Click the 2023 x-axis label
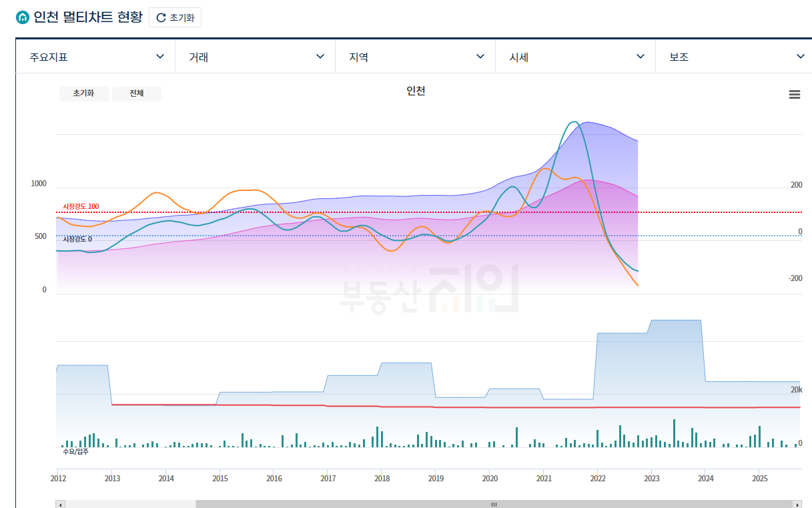This screenshot has height=508, width=812. tap(652, 479)
